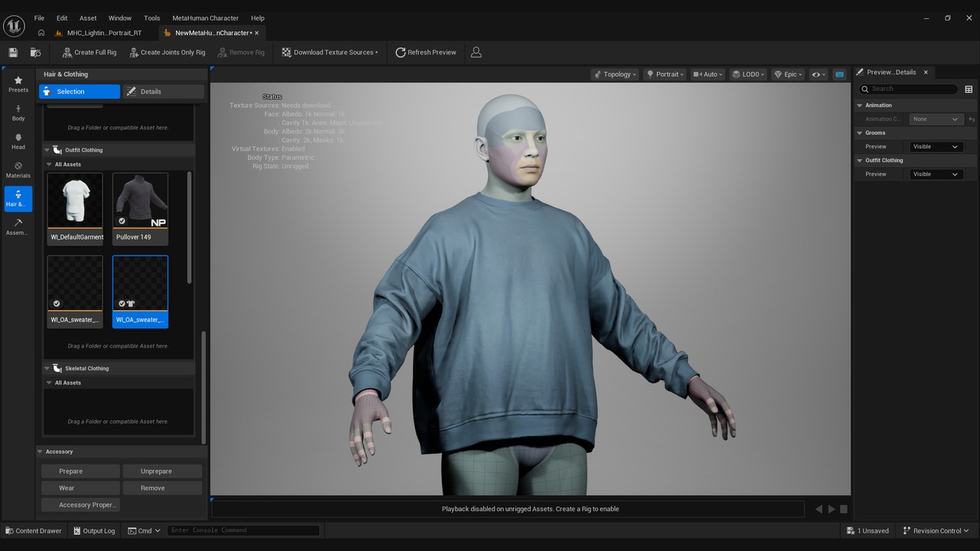Open the Window menu
980x551 pixels.
[119, 18]
